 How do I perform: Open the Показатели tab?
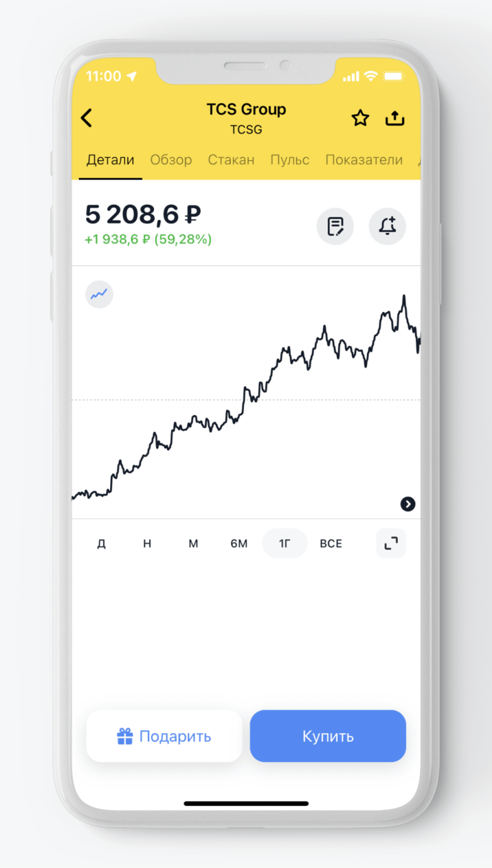(364, 159)
